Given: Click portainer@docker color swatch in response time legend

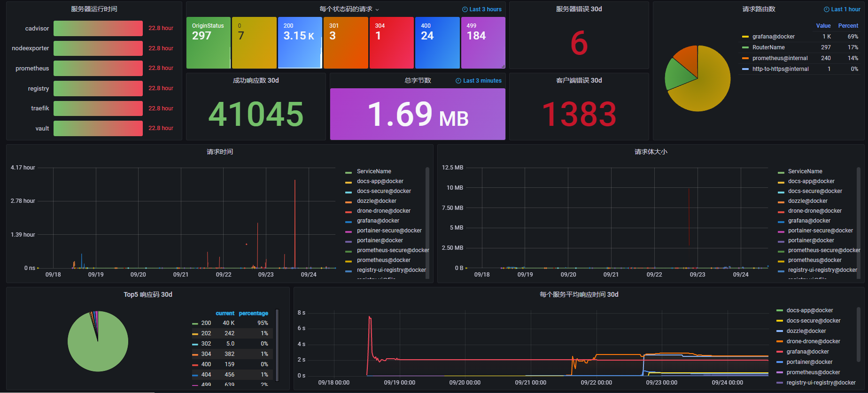Looking at the screenshot, I should 780,362.
